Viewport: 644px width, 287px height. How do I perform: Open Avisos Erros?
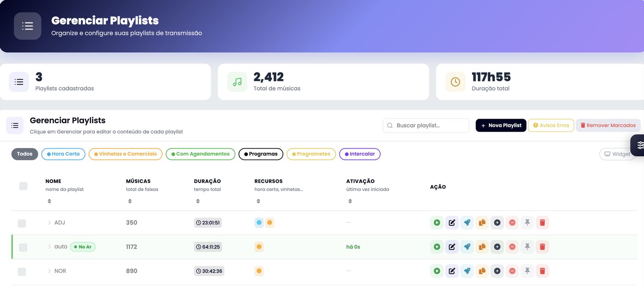click(551, 125)
